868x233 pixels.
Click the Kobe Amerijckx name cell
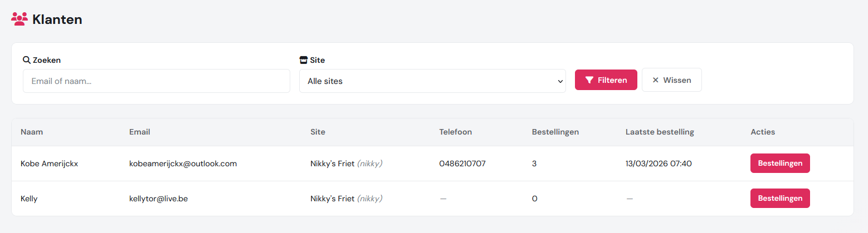(49, 164)
